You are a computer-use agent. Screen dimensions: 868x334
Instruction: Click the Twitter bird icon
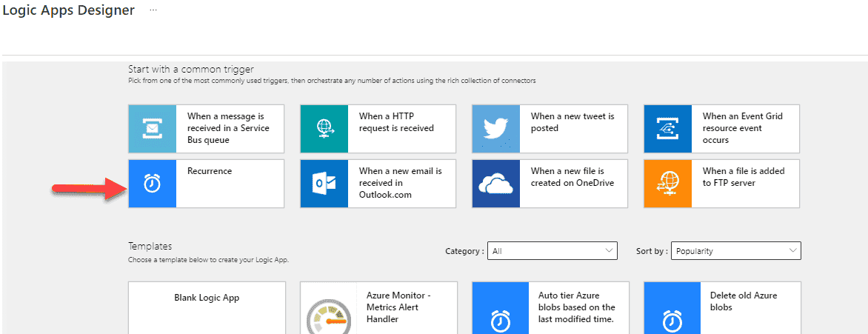496,129
